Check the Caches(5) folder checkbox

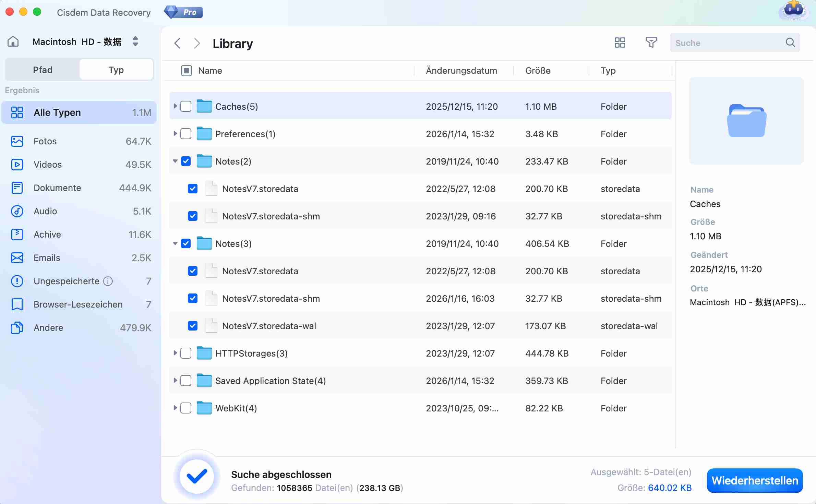point(186,106)
